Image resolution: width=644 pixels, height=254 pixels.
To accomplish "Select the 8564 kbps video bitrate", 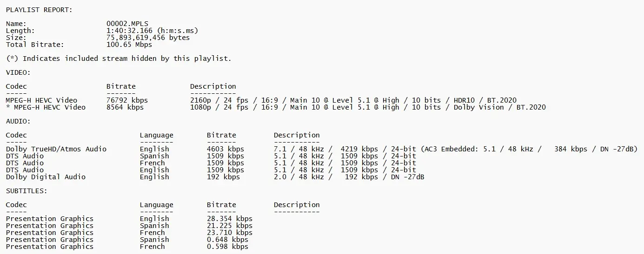I will [125, 107].
